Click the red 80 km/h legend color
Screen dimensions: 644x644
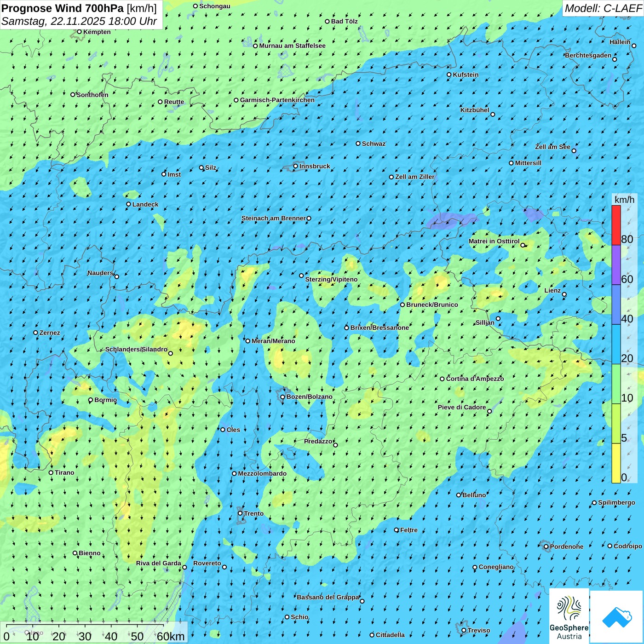point(616,225)
